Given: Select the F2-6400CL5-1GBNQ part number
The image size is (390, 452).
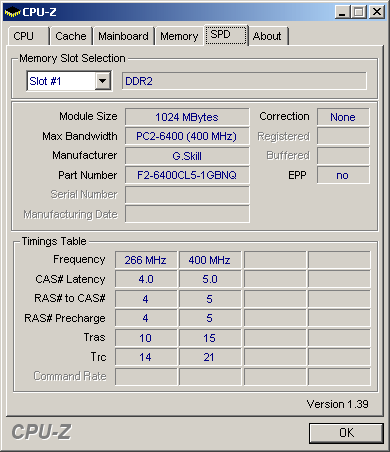Looking at the screenshot, I should pos(187,175).
